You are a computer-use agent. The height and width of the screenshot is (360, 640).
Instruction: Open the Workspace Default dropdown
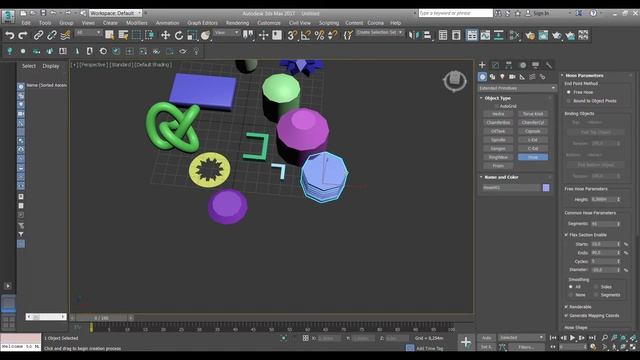[x=116, y=13]
